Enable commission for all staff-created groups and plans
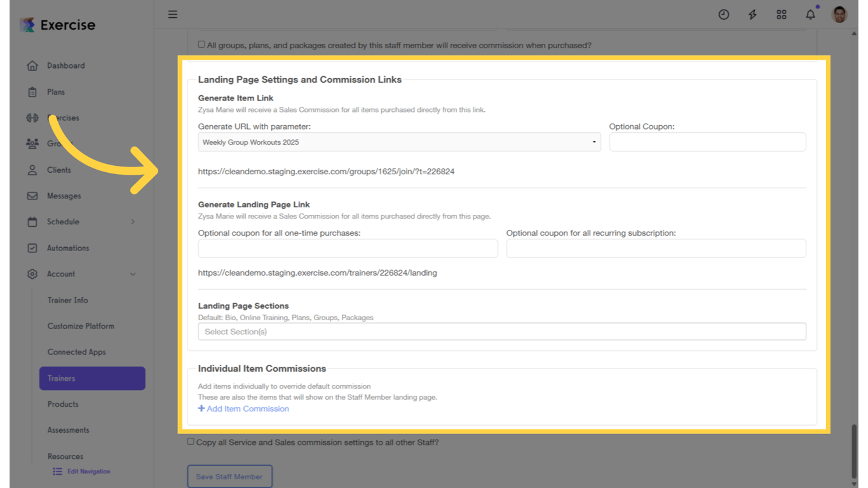Screen dimensions: 868x488 tap(201, 44)
